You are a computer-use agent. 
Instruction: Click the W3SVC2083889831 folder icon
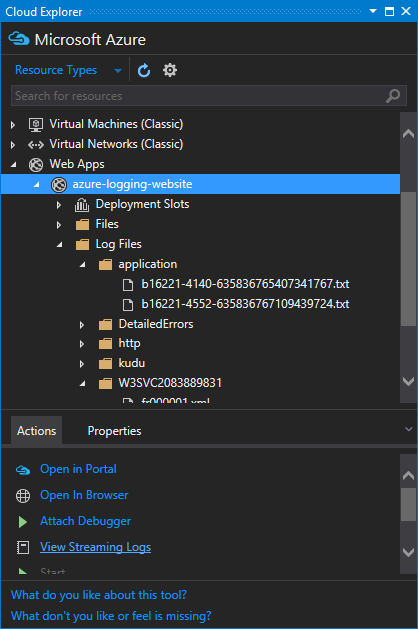point(105,383)
